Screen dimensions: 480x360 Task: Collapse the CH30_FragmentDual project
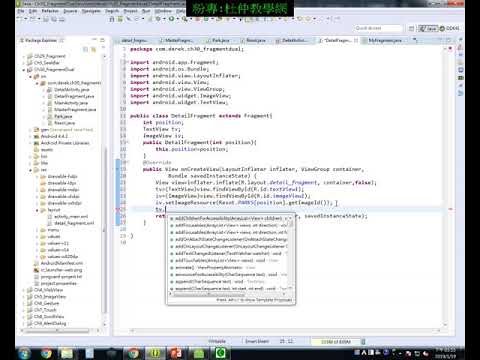tap(24, 70)
